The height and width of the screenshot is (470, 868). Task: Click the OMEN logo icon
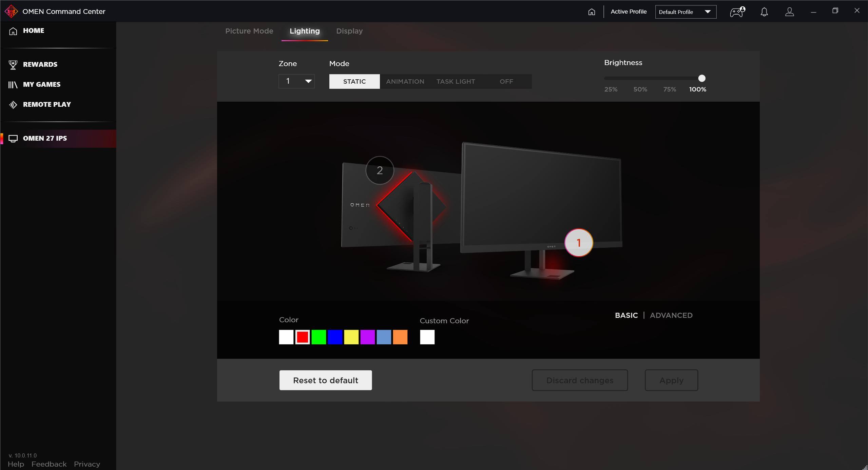[11, 11]
